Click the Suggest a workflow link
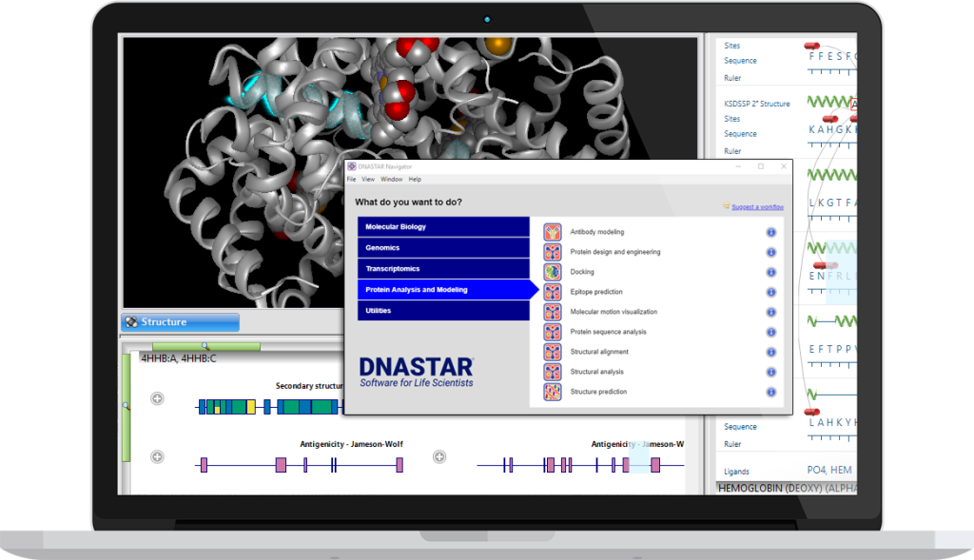Image resolution: width=974 pixels, height=560 pixels. (757, 206)
